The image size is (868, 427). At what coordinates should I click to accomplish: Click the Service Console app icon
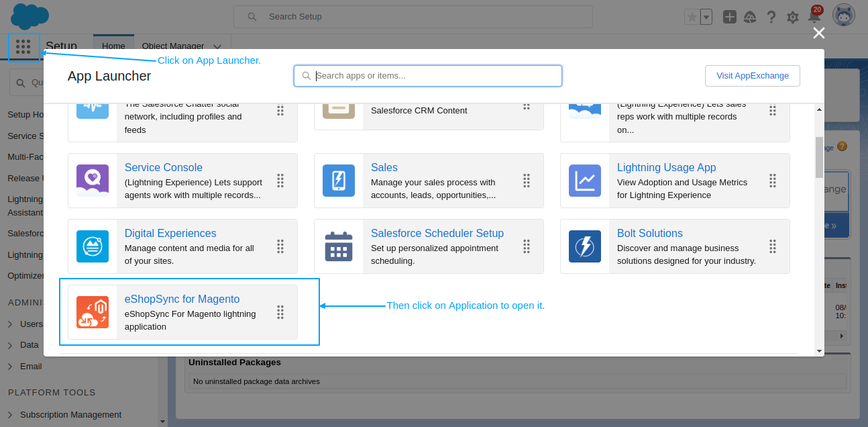coord(93,181)
